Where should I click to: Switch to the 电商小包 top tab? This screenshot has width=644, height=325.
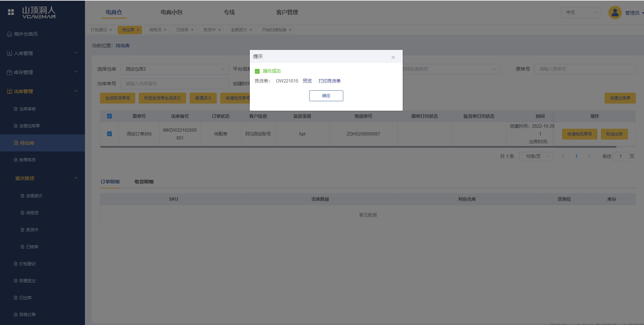tap(171, 13)
